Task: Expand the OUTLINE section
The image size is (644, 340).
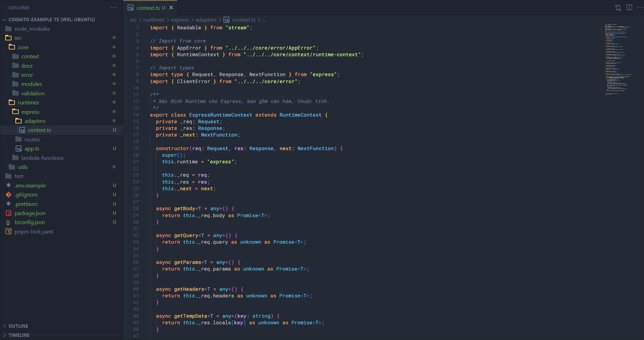Action: click(18, 326)
